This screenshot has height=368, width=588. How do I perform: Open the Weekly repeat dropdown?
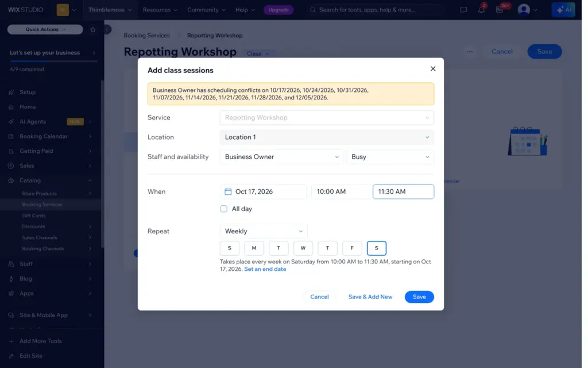(264, 231)
